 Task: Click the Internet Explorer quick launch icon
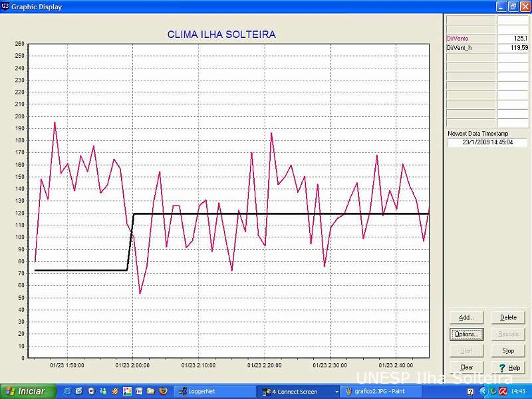[67, 391]
